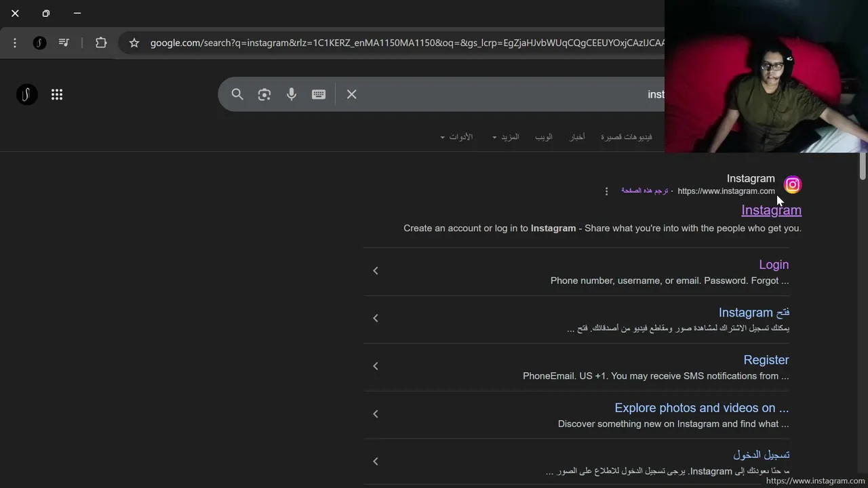Expand the Register sitelink chevron

pyautogui.click(x=375, y=366)
